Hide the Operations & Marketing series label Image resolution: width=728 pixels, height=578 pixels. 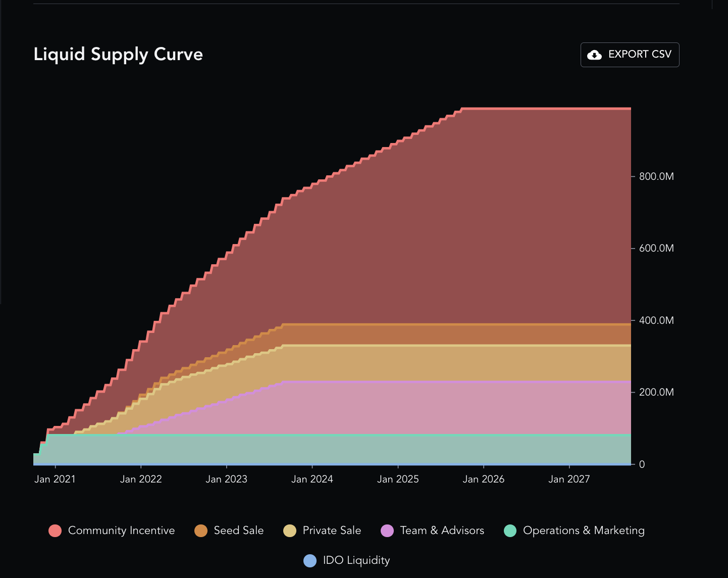[x=584, y=531]
